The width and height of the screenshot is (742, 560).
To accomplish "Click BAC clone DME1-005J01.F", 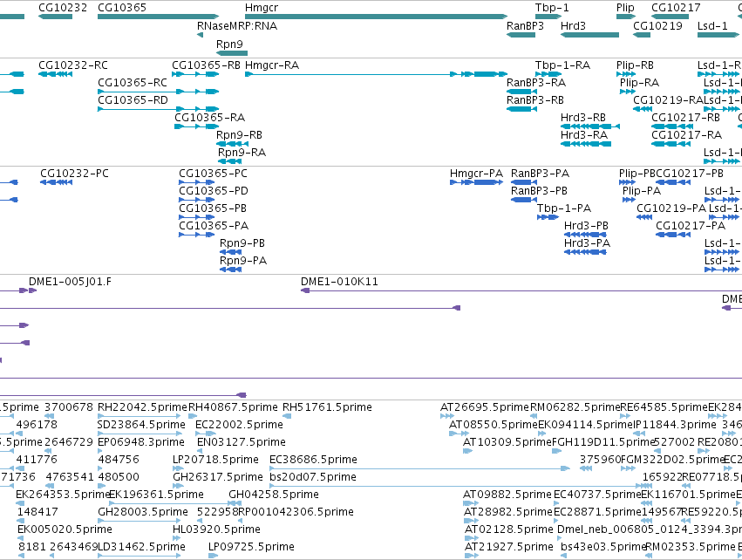I will click(x=70, y=282).
